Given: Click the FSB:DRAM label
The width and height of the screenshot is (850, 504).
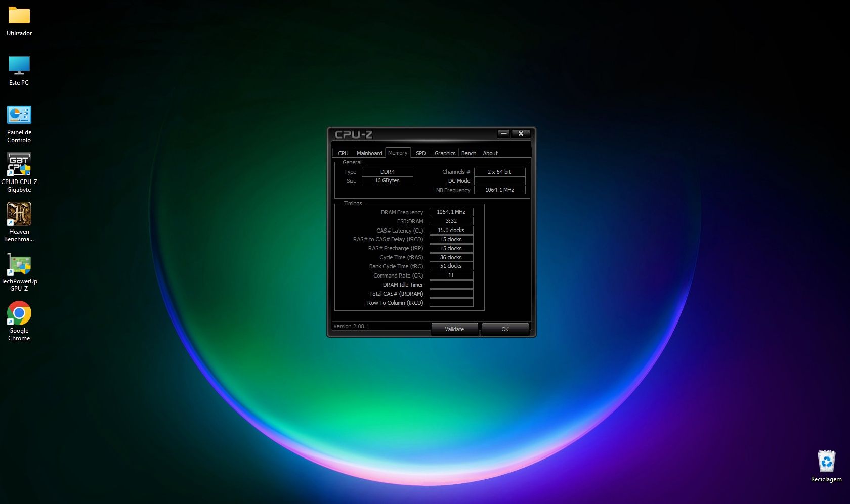Looking at the screenshot, I should (x=410, y=221).
